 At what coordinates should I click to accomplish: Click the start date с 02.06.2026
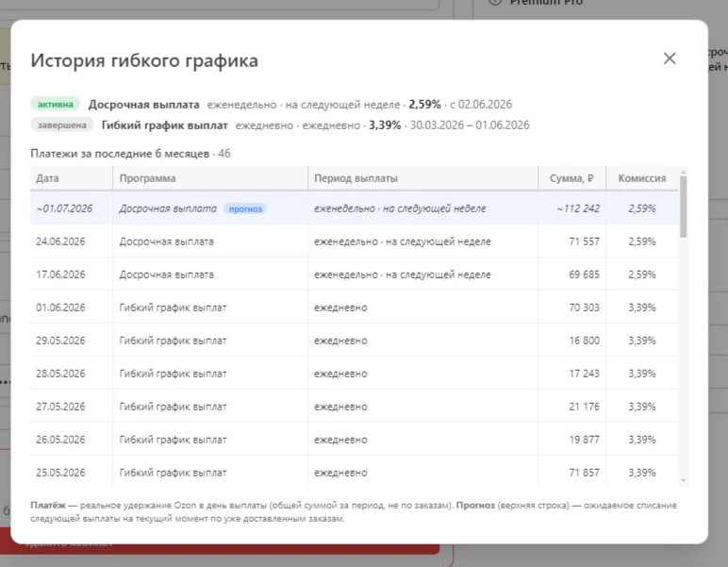click(x=481, y=105)
